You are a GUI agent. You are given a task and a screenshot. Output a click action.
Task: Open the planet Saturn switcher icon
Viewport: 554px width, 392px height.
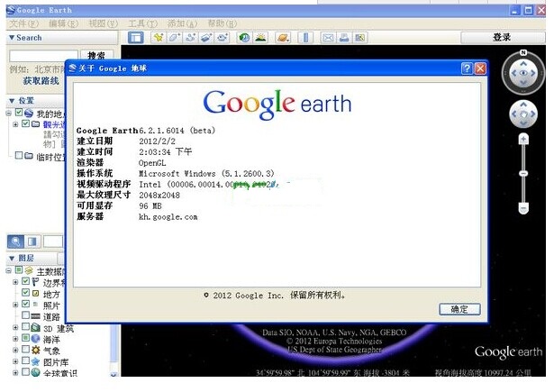coord(283,38)
